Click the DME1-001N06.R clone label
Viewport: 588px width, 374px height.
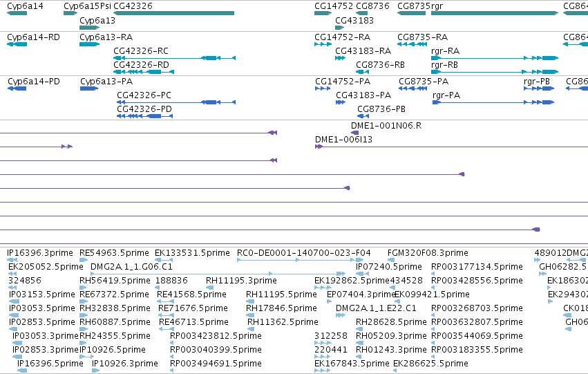tap(386, 126)
